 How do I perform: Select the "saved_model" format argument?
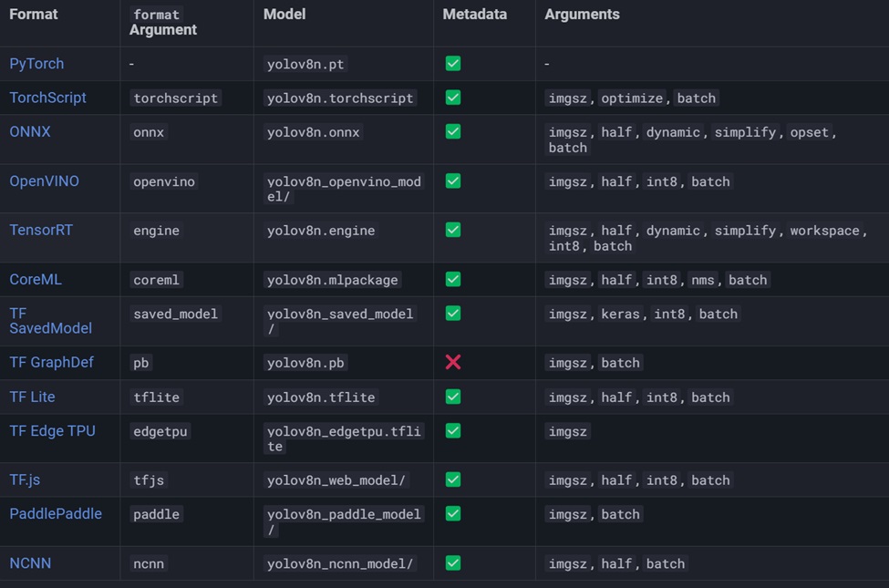coord(175,314)
